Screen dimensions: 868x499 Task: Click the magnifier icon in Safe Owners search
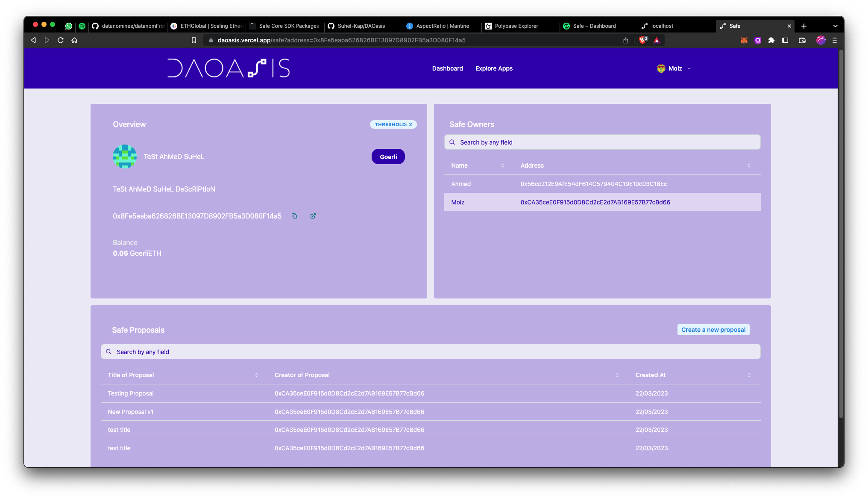click(x=452, y=142)
